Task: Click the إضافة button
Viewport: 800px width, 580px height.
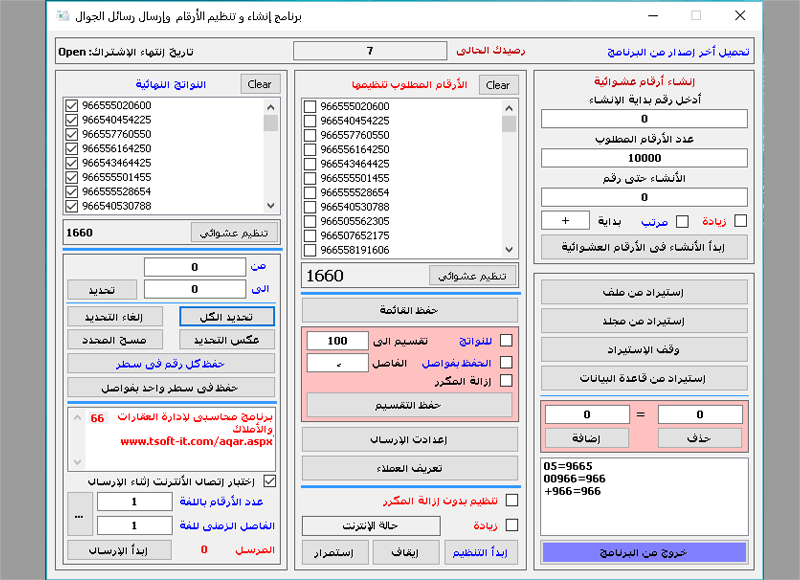Action: [x=587, y=438]
